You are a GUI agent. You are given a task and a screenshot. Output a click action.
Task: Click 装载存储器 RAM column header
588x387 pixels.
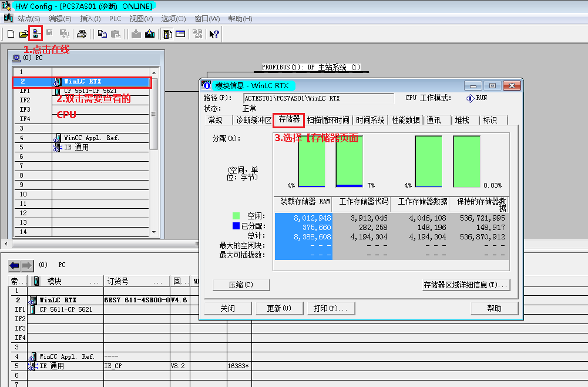click(303, 205)
